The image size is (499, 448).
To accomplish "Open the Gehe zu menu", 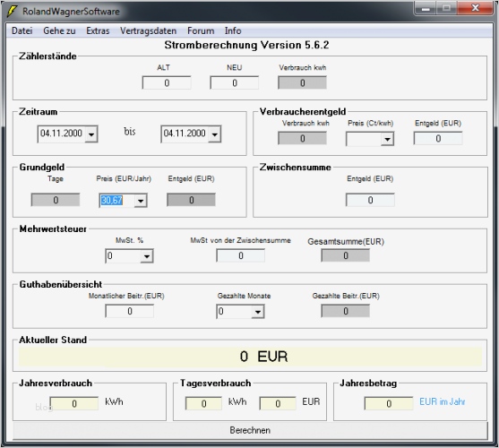I will click(59, 30).
